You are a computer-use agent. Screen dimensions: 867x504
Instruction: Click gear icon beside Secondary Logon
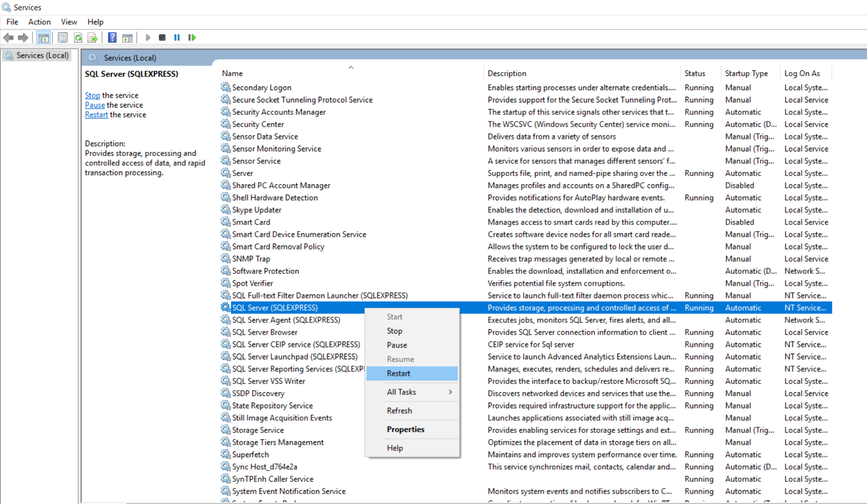(x=226, y=87)
